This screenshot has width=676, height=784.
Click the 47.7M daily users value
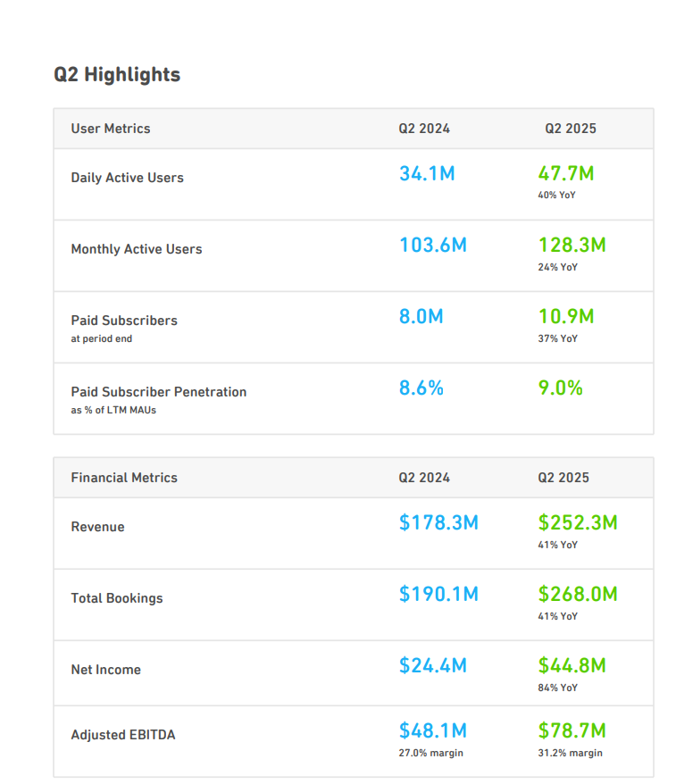[x=566, y=173]
